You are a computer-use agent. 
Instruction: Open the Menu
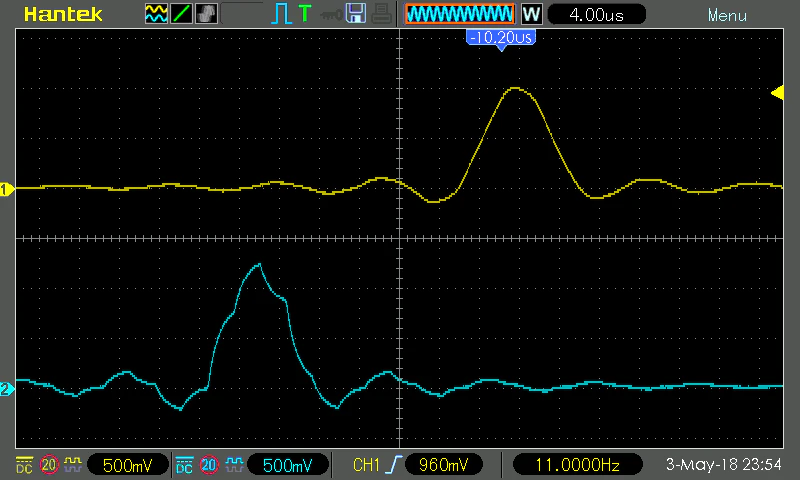(x=727, y=15)
